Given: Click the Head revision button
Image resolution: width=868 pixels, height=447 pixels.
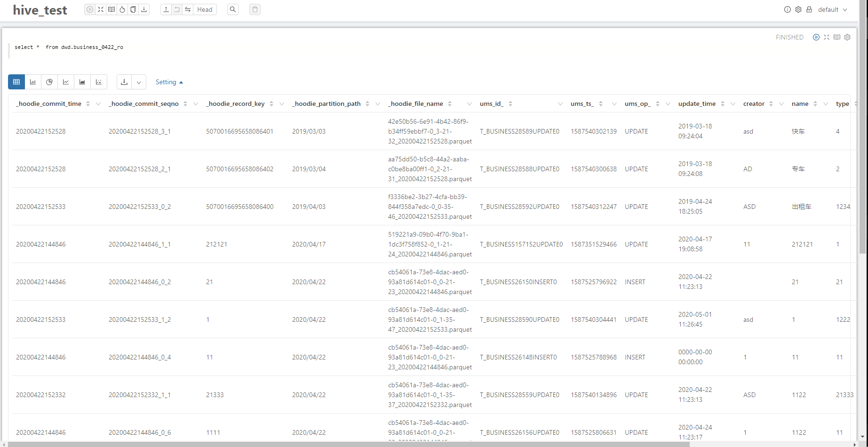Looking at the screenshot, I should click(x=205, y=9).
